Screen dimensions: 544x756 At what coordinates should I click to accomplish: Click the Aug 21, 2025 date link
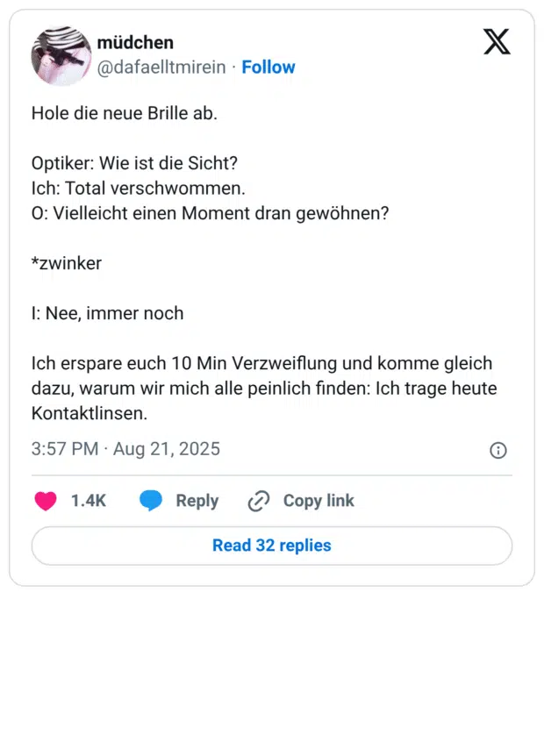pyautogui.click(x=167, y=449)
